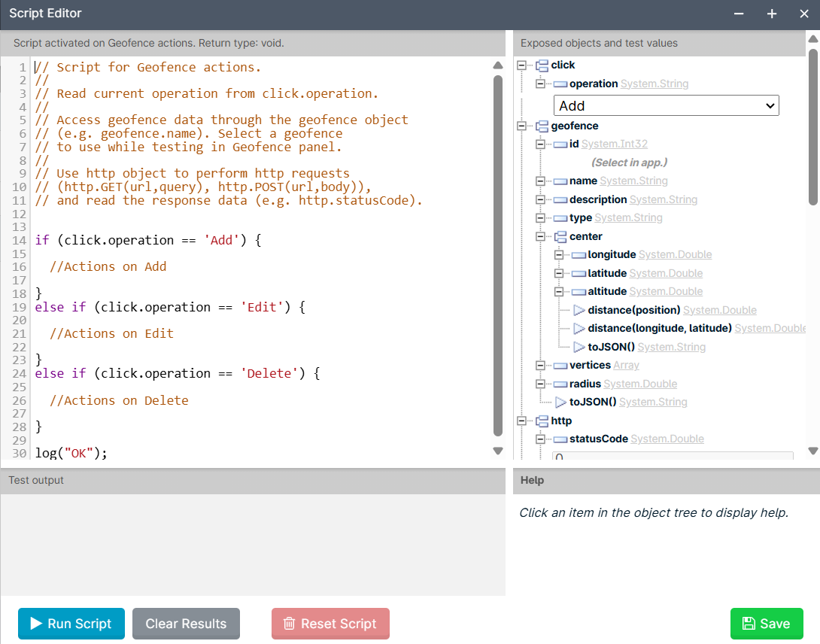The width and height of the screenshot is (820, 644).
Task: Expand the vertices Array node
Action: coord(541,365)
